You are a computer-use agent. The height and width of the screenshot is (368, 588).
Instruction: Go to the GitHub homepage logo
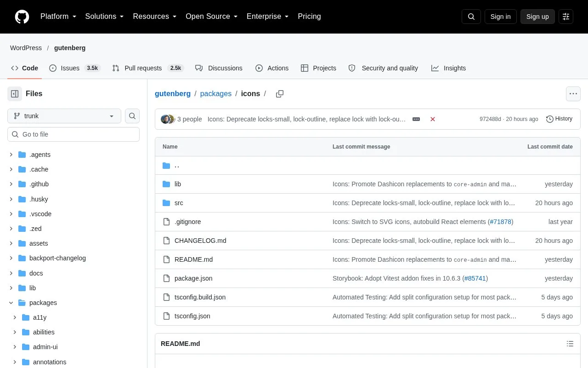pyautogui.click(x=22, y=17)
